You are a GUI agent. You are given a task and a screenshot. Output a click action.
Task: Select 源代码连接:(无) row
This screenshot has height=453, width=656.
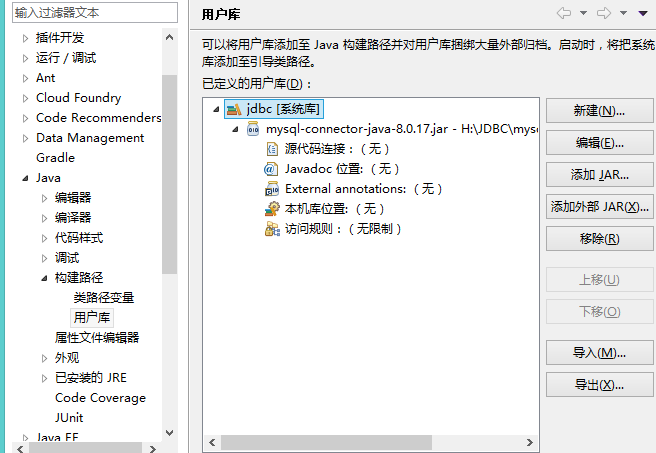(x=337, y=149)
